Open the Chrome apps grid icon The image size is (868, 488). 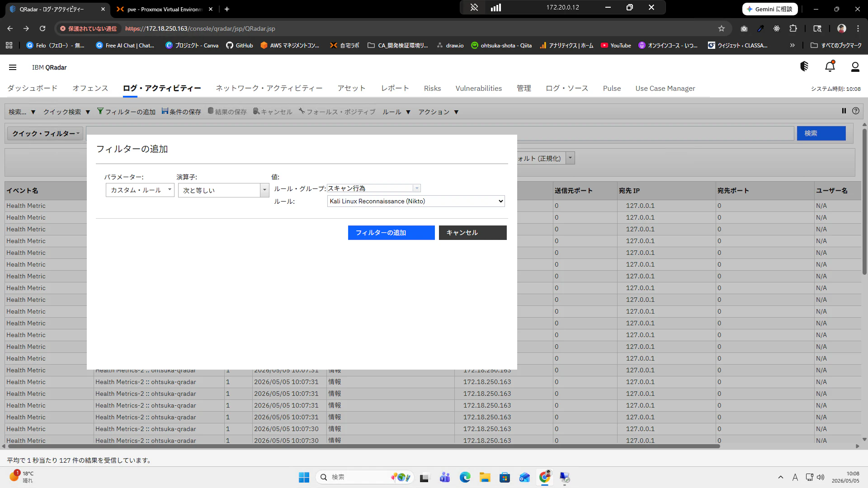tap(9, 45)
